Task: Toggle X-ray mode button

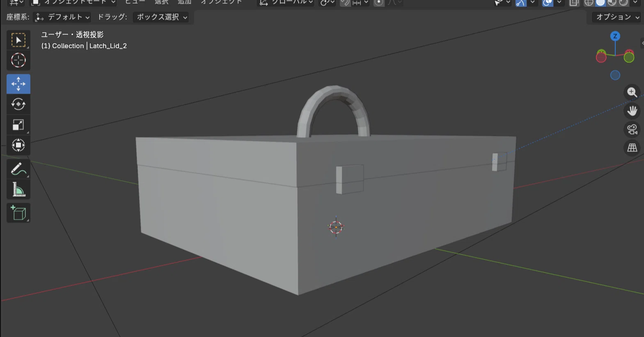Action: click(x=574, y=2)
